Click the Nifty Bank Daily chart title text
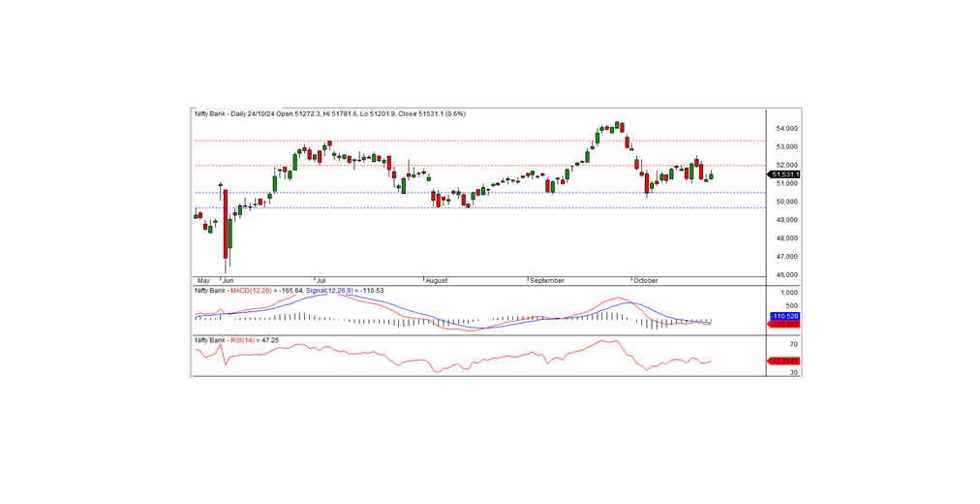Viewport: 980px width, 504px height. (330, 113)
